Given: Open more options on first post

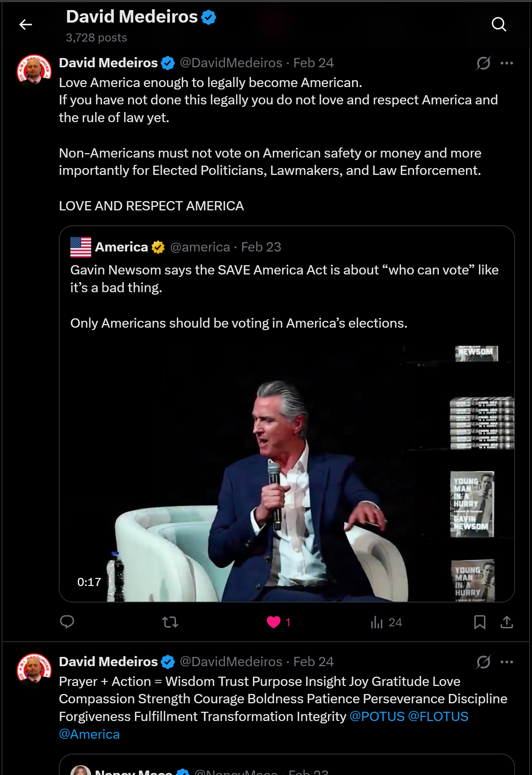Looking at the screenshot, I should pos(507,63).
